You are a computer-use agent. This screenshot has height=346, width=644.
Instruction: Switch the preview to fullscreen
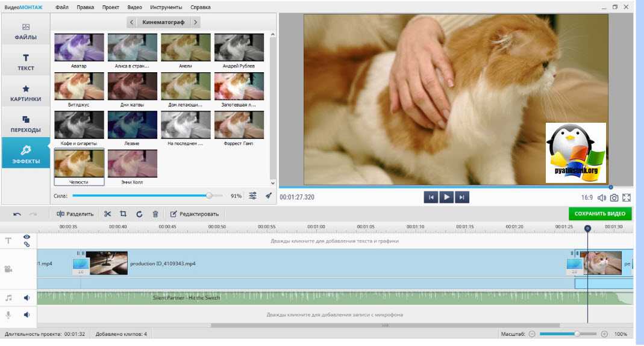point(627,197)
